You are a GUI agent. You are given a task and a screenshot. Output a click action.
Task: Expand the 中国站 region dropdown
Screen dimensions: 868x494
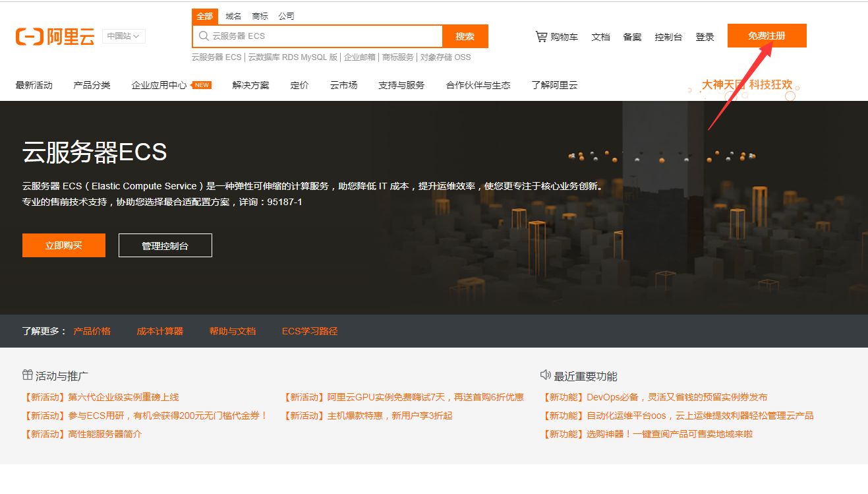tap(124, 36)
